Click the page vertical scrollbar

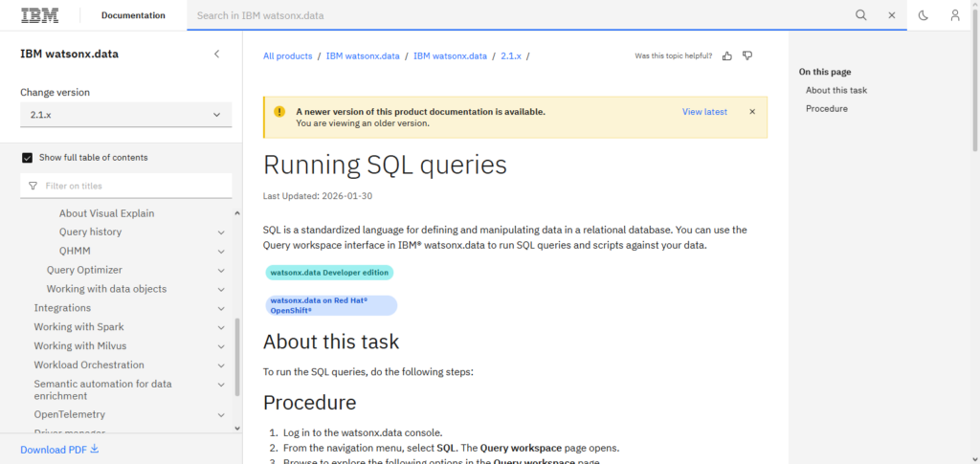[975, 78]
